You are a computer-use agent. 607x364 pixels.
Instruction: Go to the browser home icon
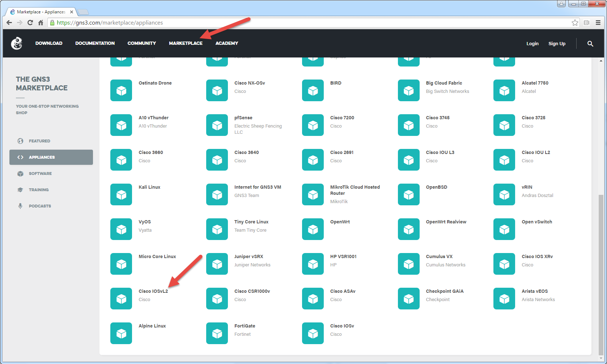(41, 23)
